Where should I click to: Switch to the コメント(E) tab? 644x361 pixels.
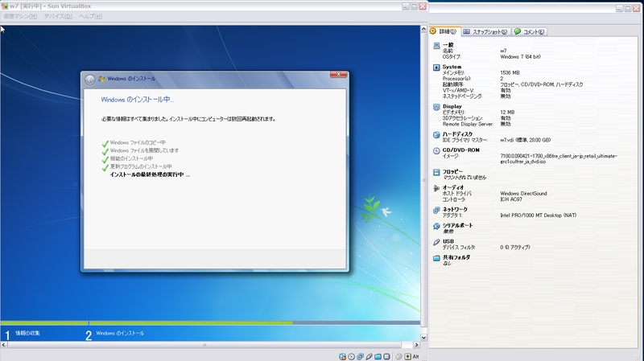pos(530,31)
